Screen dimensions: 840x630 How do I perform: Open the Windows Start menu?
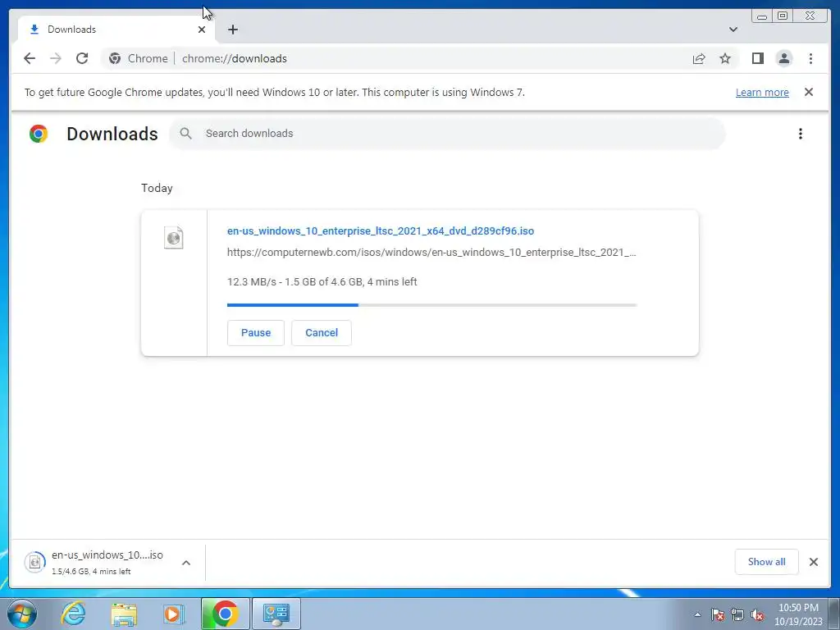(22, 614)
